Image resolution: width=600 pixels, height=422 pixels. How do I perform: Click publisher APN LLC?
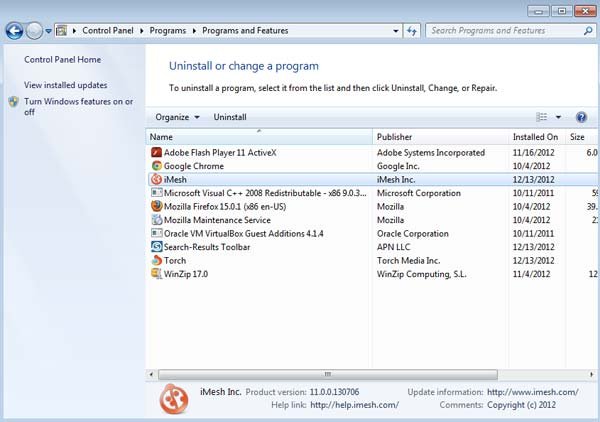click(393, 247)
